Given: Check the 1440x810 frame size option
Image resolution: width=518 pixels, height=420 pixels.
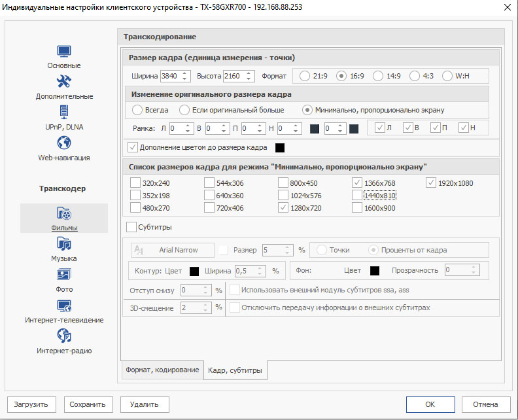Looking at the screenshot, I should [x=357, y=195].
